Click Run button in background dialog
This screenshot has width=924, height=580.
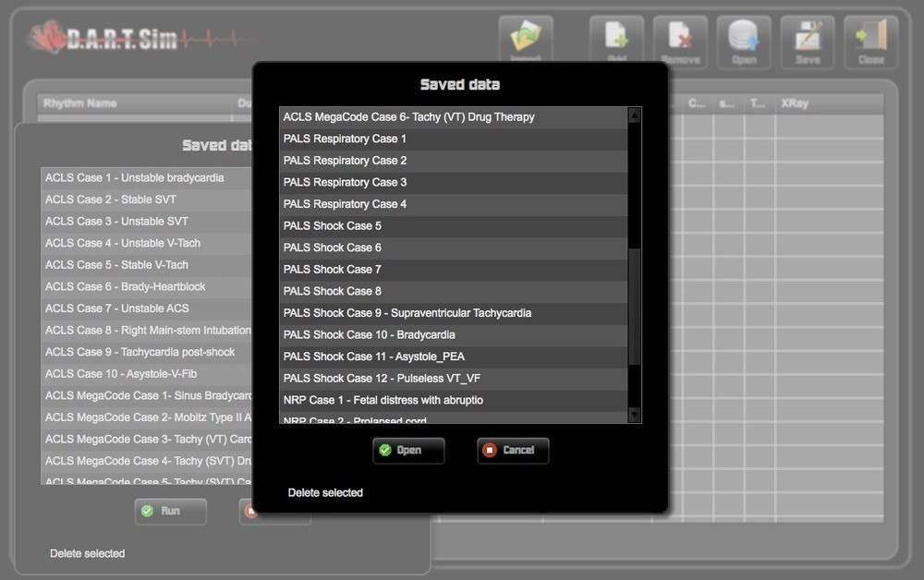pos(170,511)
